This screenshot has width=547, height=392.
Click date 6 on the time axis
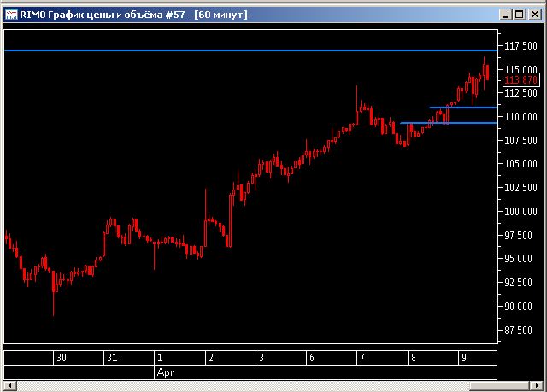click(312, 358)
